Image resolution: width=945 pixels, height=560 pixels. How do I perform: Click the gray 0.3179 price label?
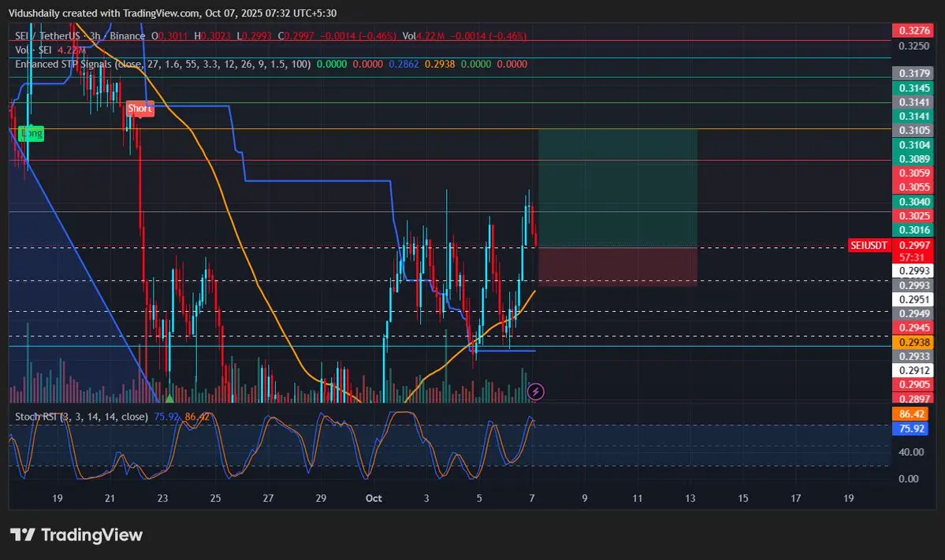tap(913, 73)
